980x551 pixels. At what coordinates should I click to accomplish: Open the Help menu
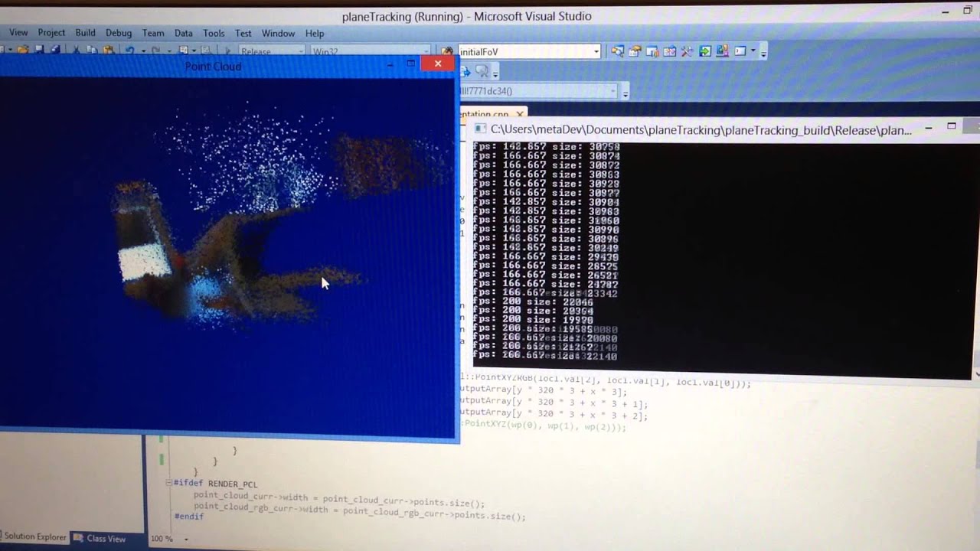315,33
